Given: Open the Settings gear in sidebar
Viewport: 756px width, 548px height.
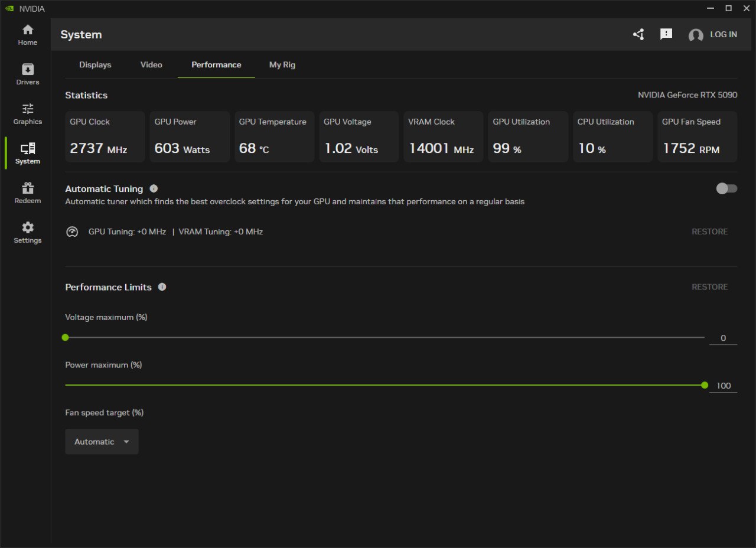Looking at the screenshot, I should (x=27, y=233).
